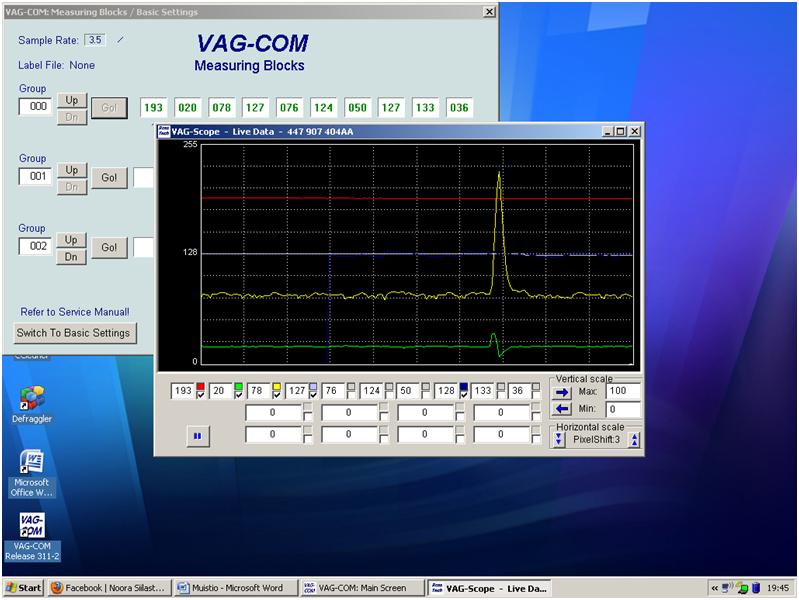Image resolution: width=799 pixels, height=600 pixels.
Task: Click the PixelShift down double-arrow button
Action: [x=559, y=440]
